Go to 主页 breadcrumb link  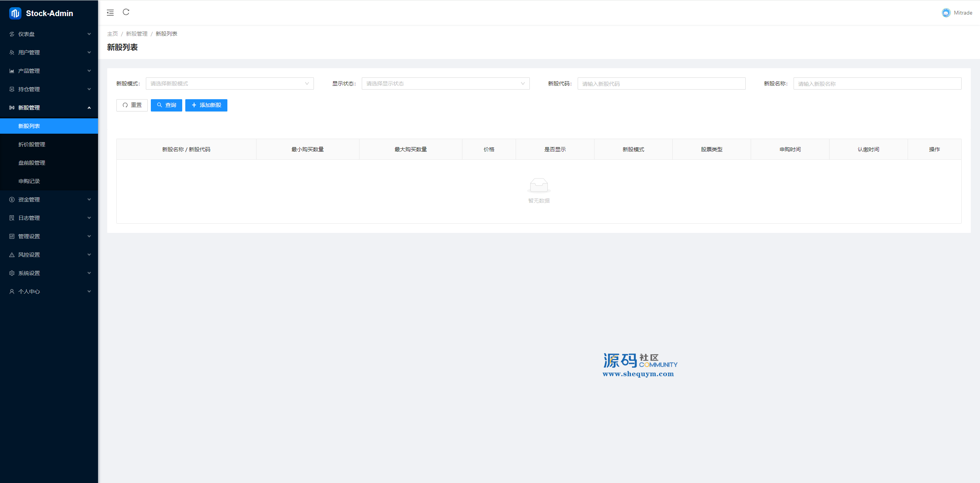[113, 34]
